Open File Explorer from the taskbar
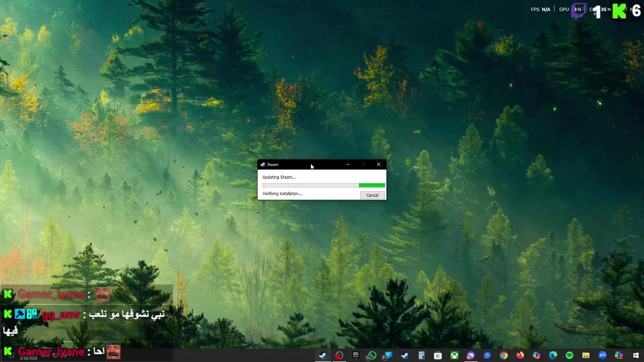The width and height of the screenshot is (644, 362). 586,355
